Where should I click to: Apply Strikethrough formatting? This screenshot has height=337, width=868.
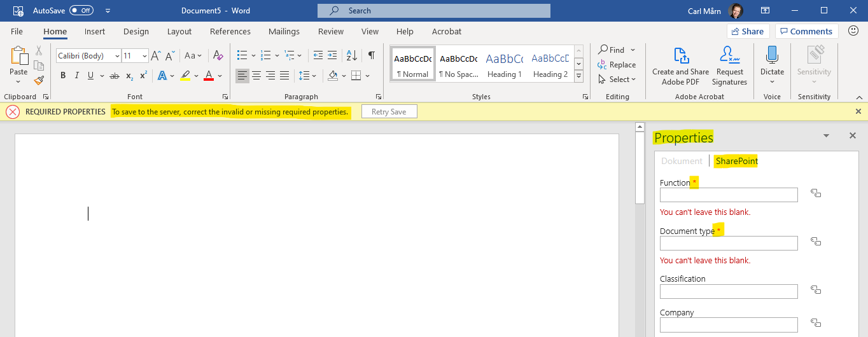[115, 76]
